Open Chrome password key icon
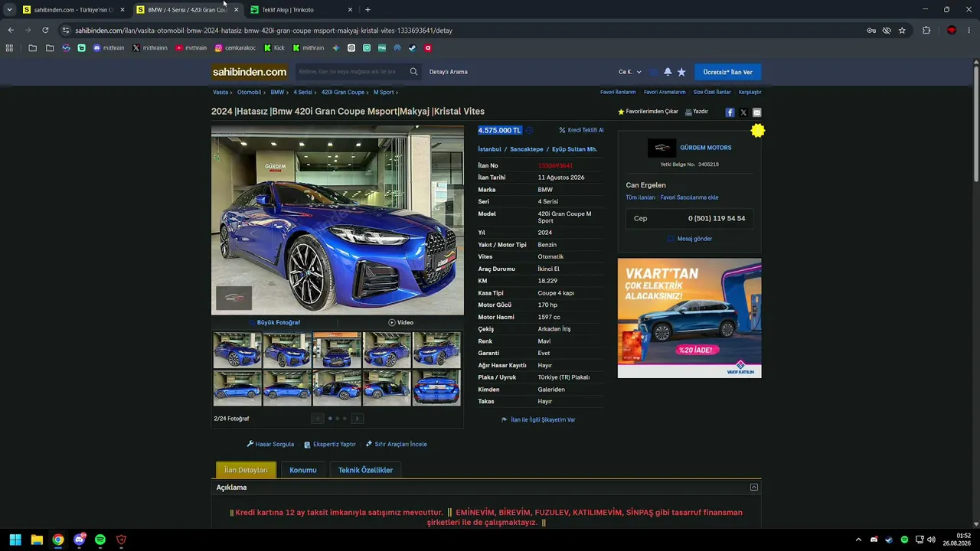 point(871,31)
